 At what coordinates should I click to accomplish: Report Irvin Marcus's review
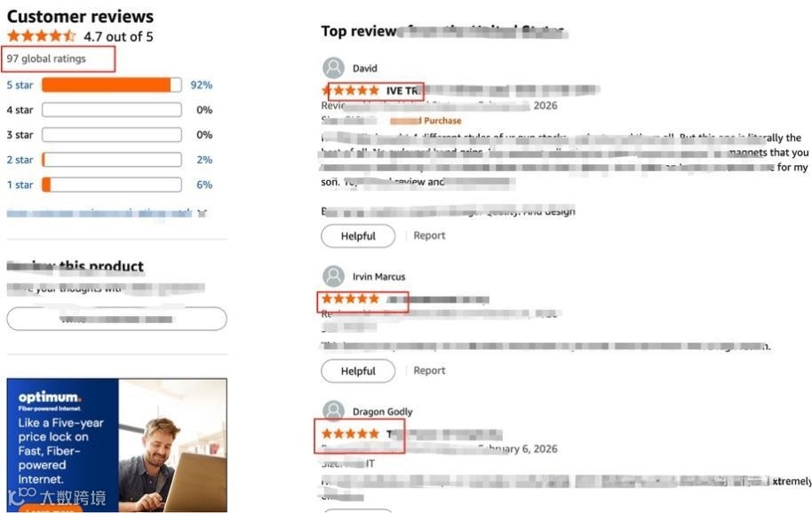429,370
